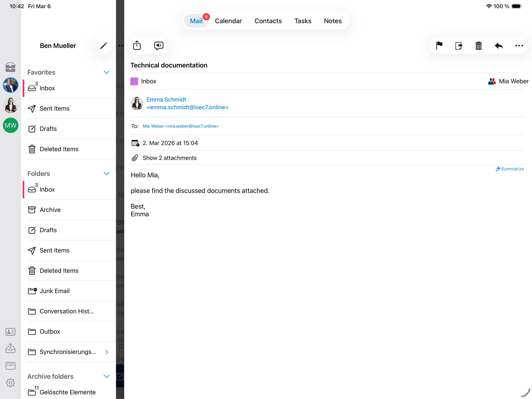Viewport: 532px width, 399px height.
Task: Collapse the Folders section
Action: [x=107, y=174]
